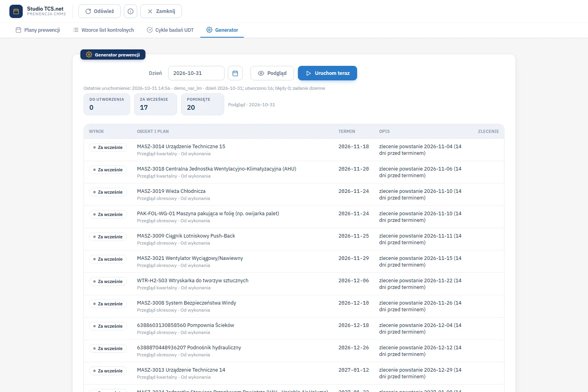The height and width of the screenshot is (392, 588).
Task: Select row MASZ-3008 System Bezpieczeństwa Windy
Action: point(294,306)
